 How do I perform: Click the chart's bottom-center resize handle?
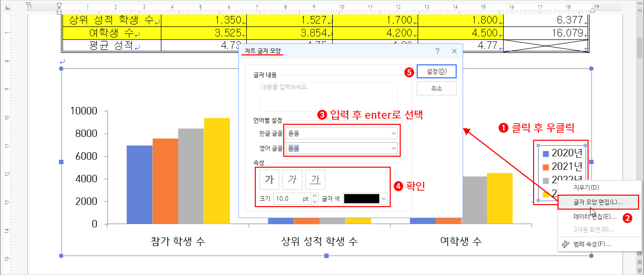[x=326, y=256]
